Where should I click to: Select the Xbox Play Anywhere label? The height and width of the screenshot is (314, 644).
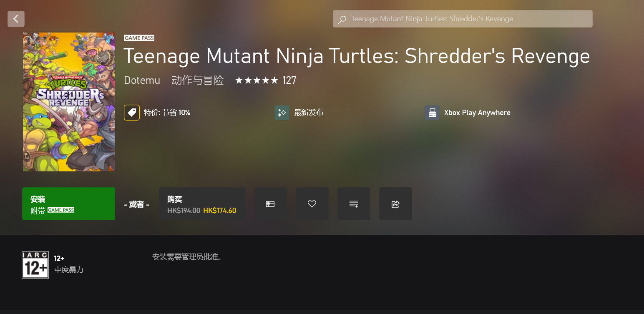(477, 113)
